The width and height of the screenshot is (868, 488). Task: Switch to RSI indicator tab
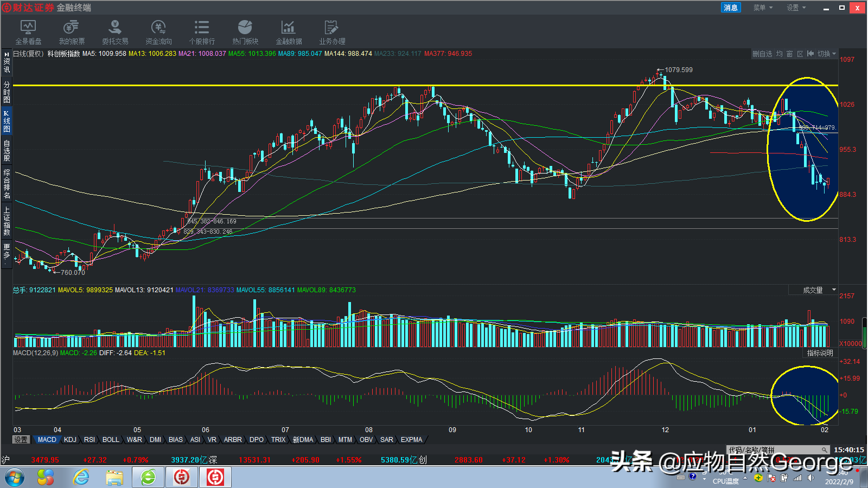90,440
